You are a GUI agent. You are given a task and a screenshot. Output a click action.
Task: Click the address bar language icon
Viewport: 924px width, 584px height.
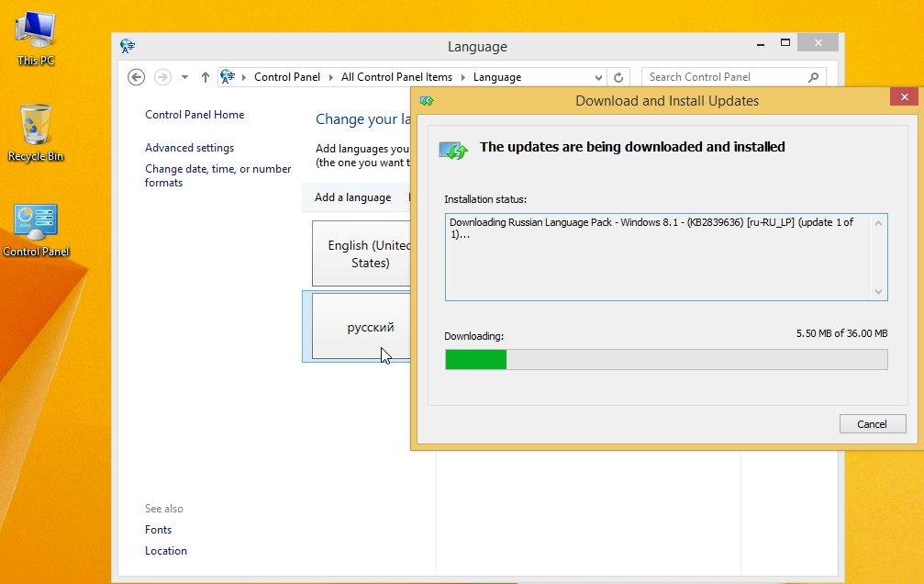pos(228,77)
